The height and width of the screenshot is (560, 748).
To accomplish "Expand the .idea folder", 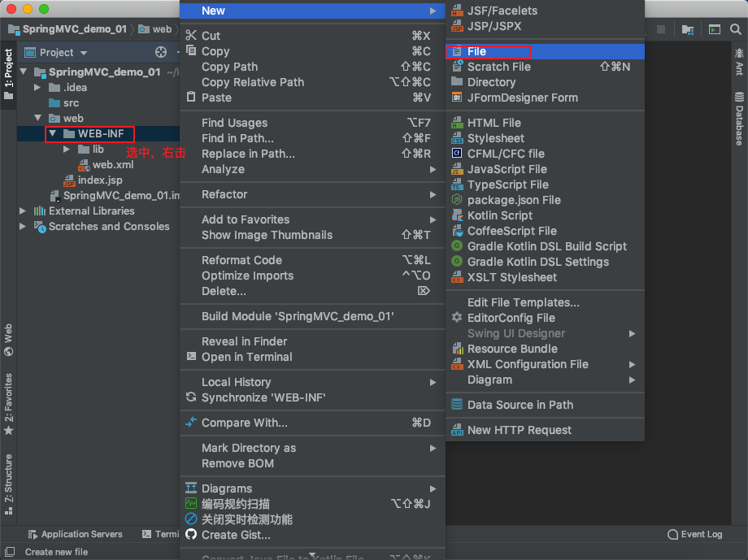I will (37, 87).
